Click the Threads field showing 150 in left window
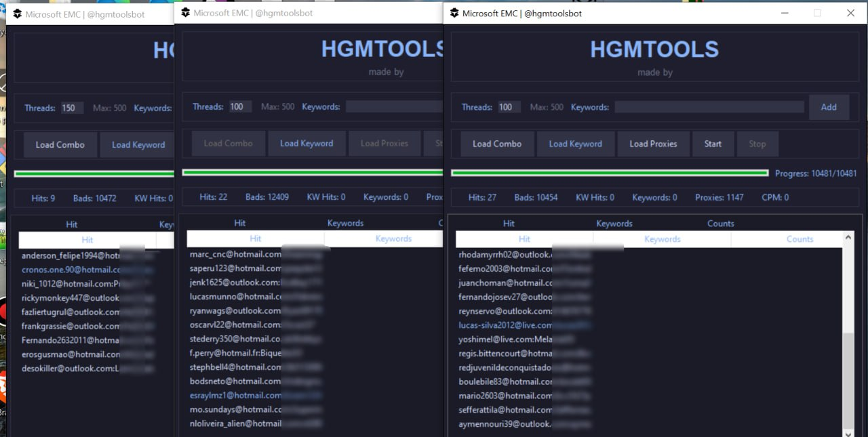This screenshot has height=437, width=868. pos(72,108)
